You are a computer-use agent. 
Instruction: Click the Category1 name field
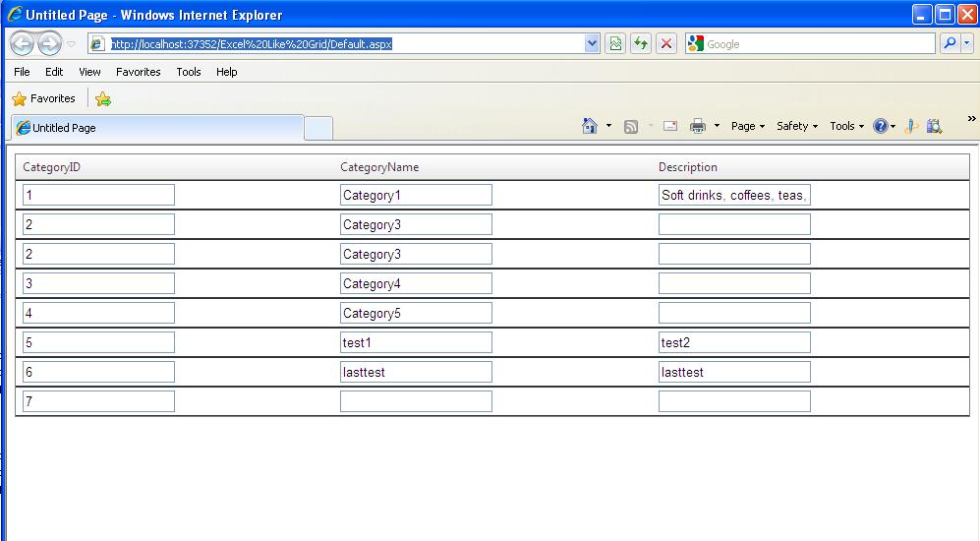click(x=416, y=195)
